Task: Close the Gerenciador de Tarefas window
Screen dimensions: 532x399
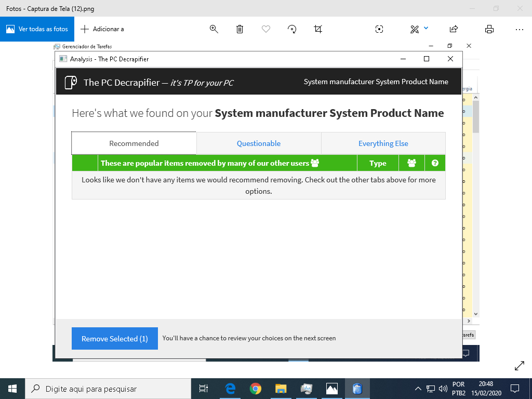Action: point(469,46)
